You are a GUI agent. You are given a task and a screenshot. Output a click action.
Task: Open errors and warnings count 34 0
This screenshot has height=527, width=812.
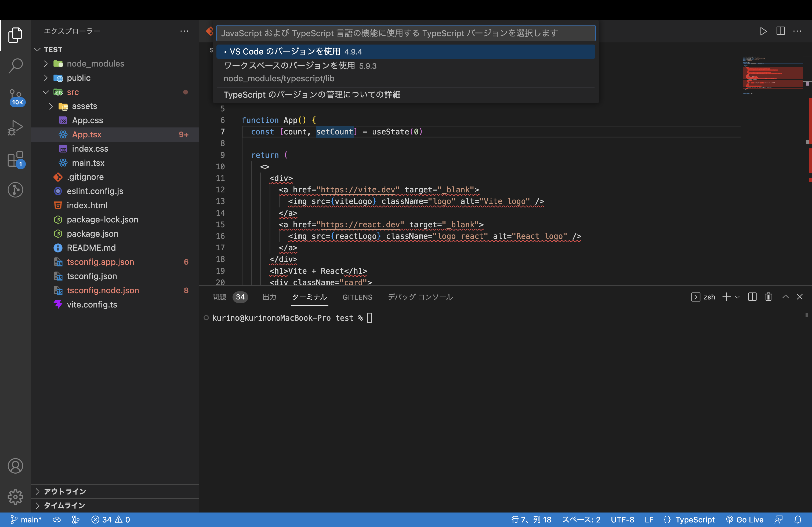click(111, 519)
